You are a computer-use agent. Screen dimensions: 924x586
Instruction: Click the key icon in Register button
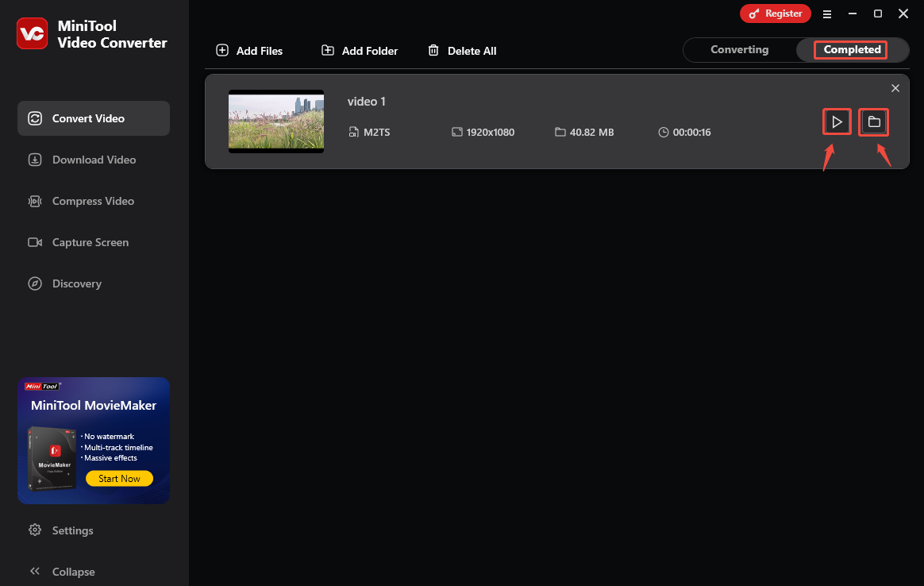(x=753, y=13)
